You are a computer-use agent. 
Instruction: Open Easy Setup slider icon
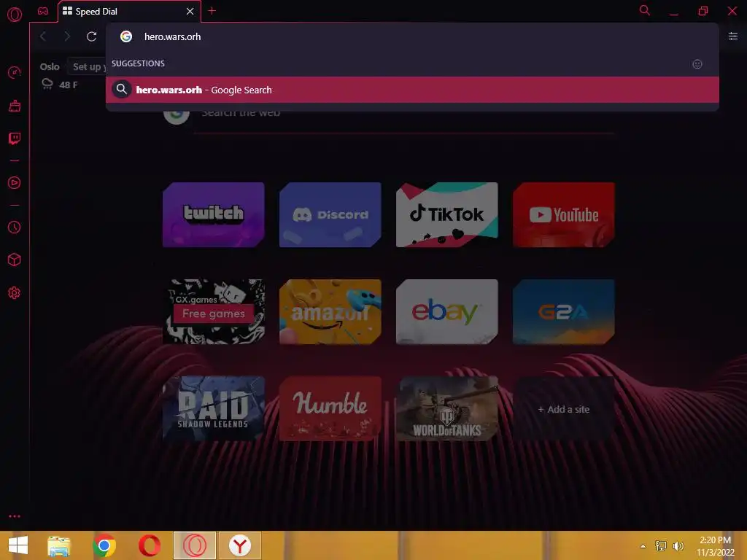(x=732, y=36)
